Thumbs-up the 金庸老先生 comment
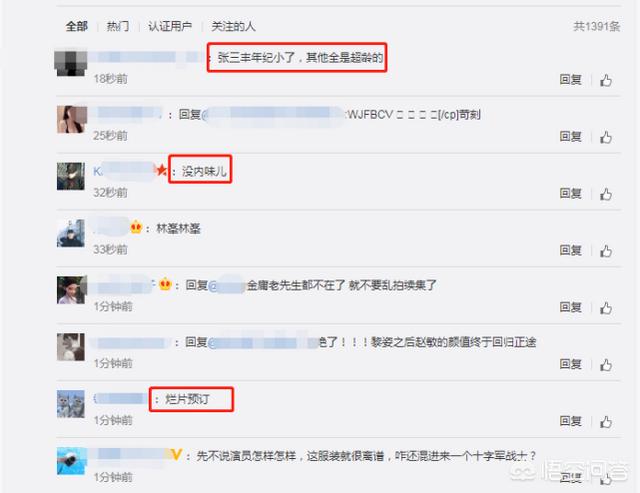The image size is (640, 493). point(606,308)
